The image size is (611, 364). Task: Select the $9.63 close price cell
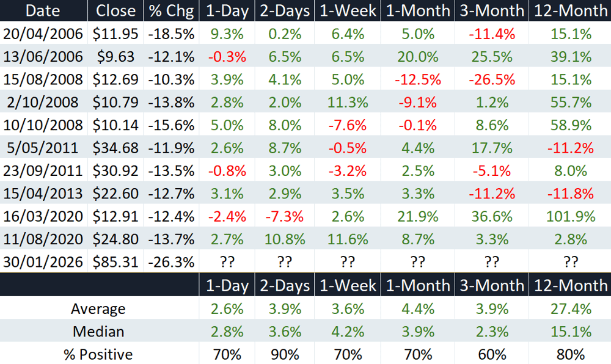115,56
